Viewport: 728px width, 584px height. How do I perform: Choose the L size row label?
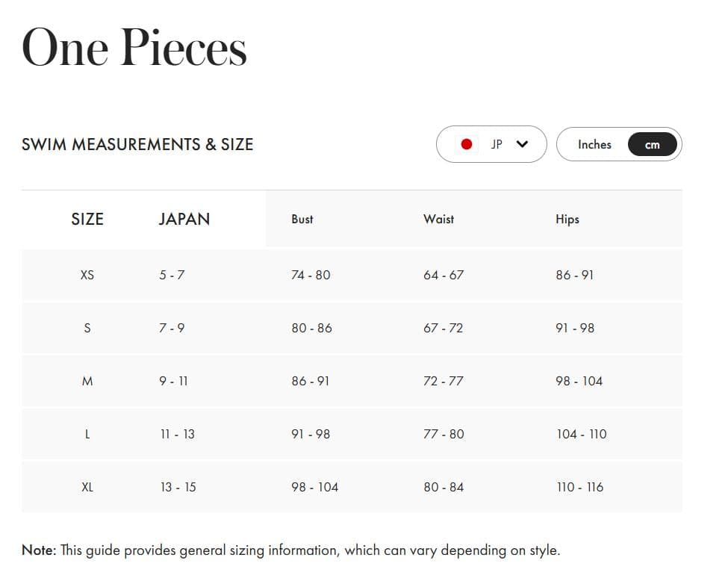87,434
